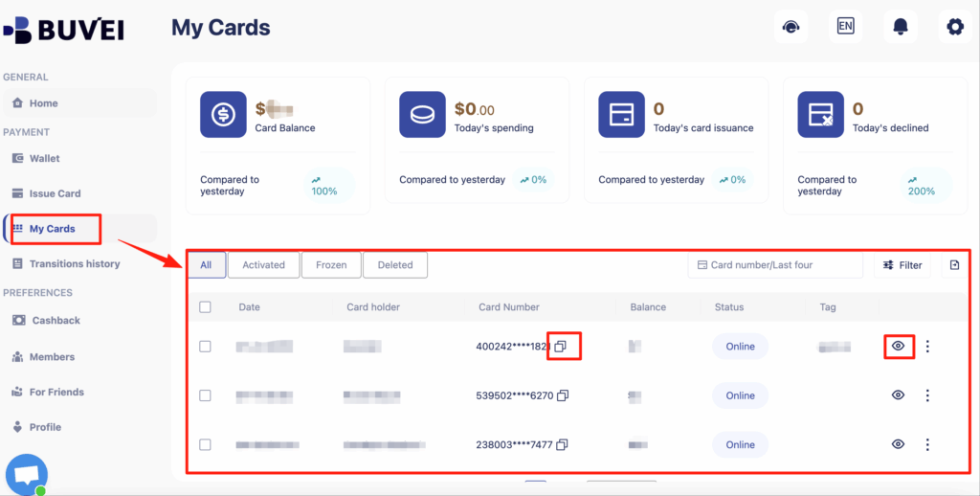The image size is (980, 496).
Task: Copy card number 238003****7477
Action: click(x=563, y=444)
